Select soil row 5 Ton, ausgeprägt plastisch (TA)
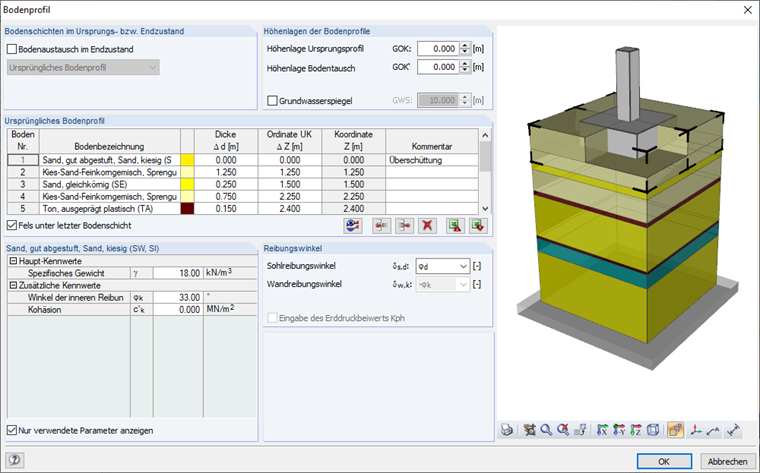The height and width of the screenshot is (473, 760). (x=110, y=209)
